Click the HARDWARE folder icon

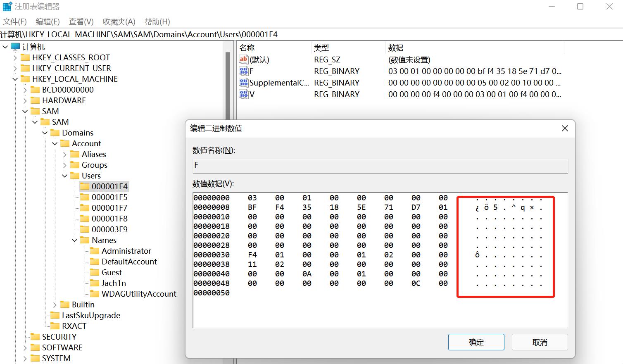[35, 100]
